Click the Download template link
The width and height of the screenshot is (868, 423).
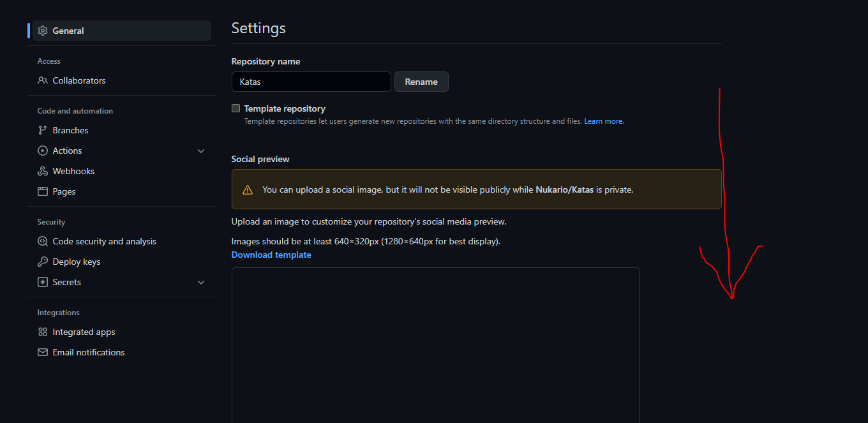click(271, 255)
